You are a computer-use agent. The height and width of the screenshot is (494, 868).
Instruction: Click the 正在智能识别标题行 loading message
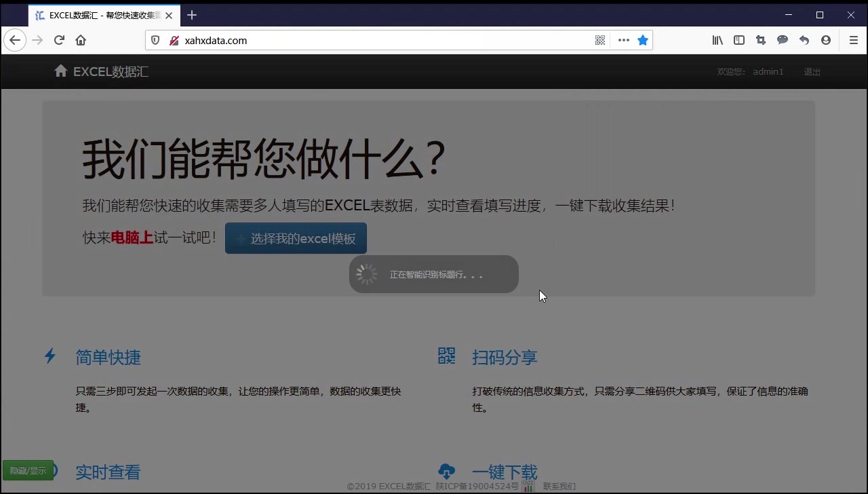[437, 275]
